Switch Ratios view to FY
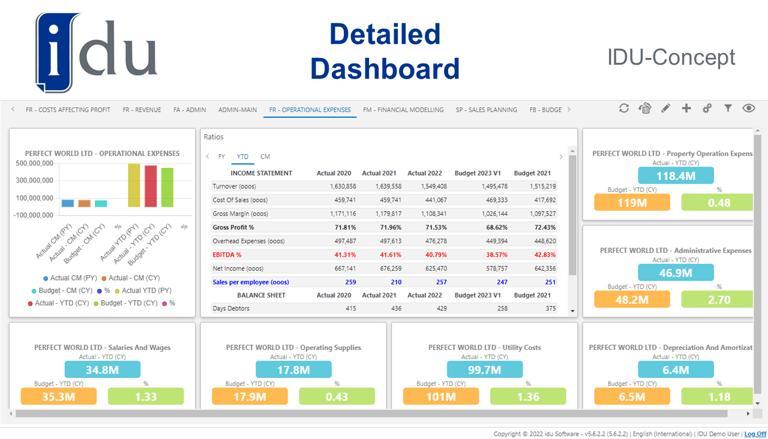Screen dimensions: 768x439 click(x=221, y=157)
